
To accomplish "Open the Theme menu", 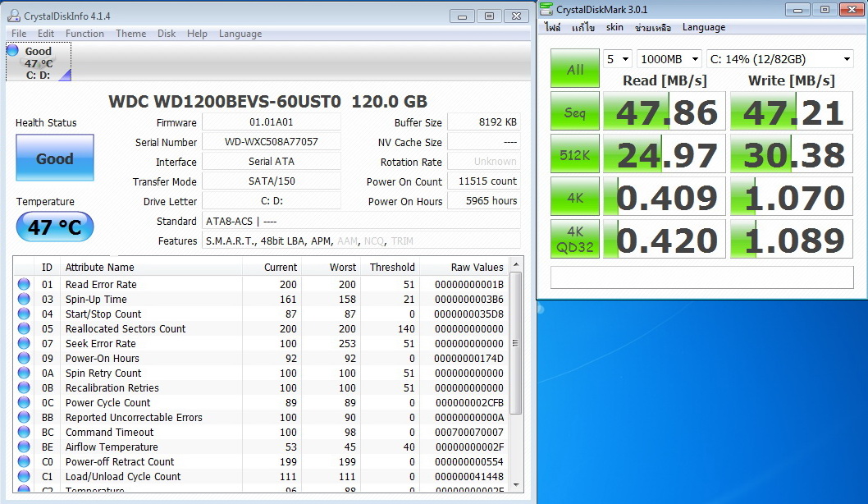I will (x=130, y=34).
